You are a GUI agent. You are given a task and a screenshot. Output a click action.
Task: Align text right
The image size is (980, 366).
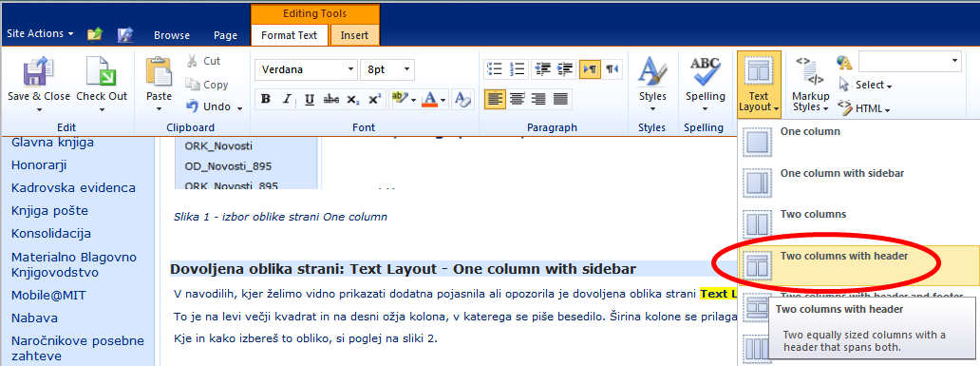click(x=538, y=99)
